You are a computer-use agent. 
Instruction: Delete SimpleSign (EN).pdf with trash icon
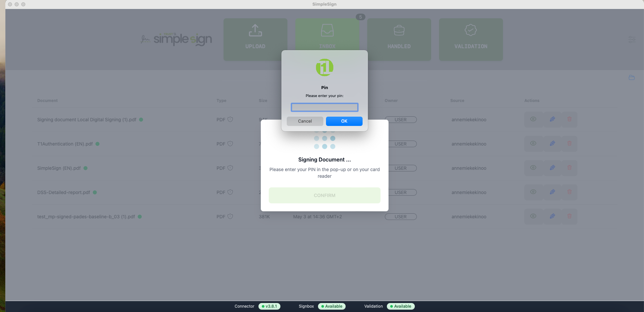pos(569,168)
